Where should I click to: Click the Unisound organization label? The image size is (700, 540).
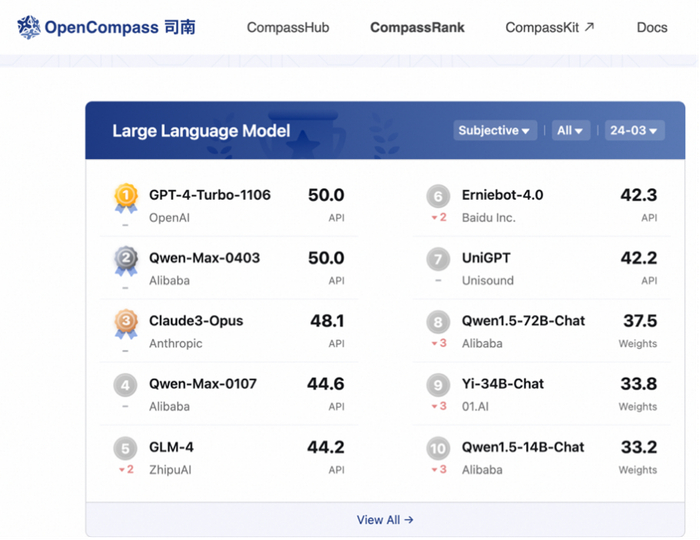pos(488,281)
